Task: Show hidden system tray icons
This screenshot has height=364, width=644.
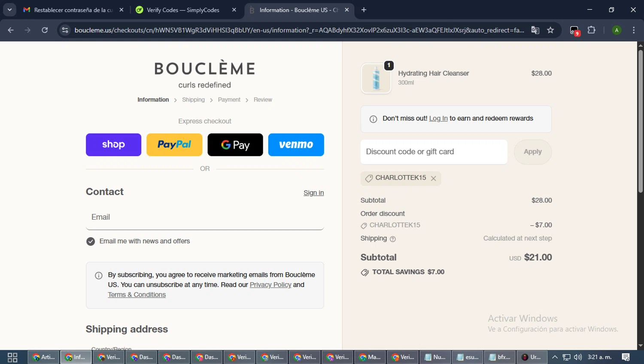Action: coord(555,357)
